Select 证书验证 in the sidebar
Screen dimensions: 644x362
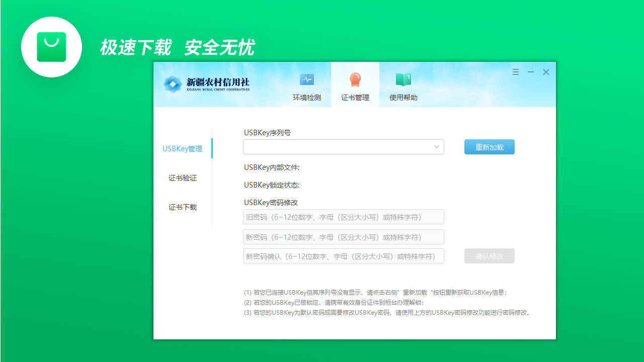pyautogui.click(x=182, y=178)
